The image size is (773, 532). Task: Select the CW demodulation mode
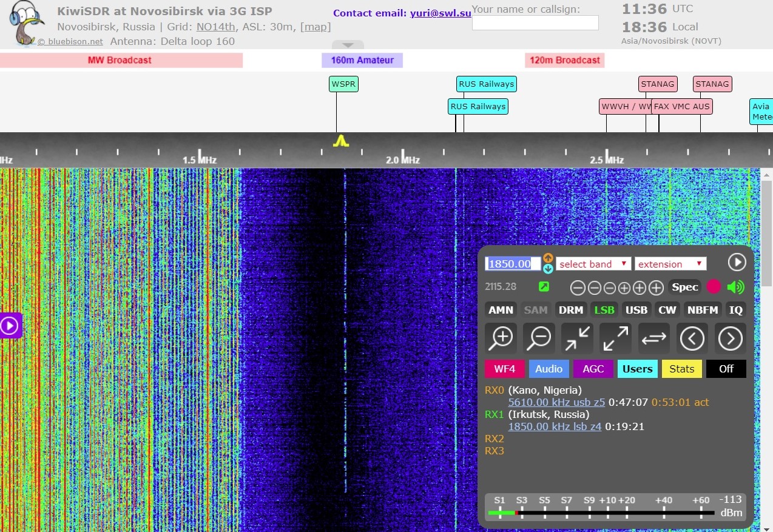(x=667, y=310)
